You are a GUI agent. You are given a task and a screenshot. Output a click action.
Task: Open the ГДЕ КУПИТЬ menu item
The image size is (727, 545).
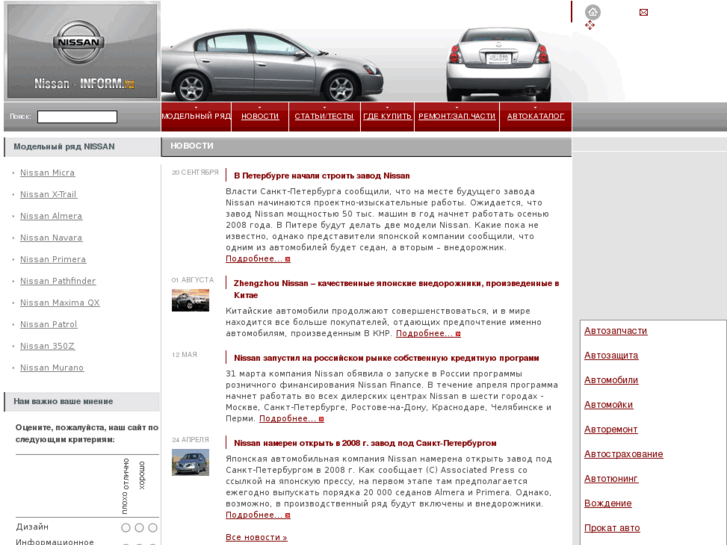(387, 116)
